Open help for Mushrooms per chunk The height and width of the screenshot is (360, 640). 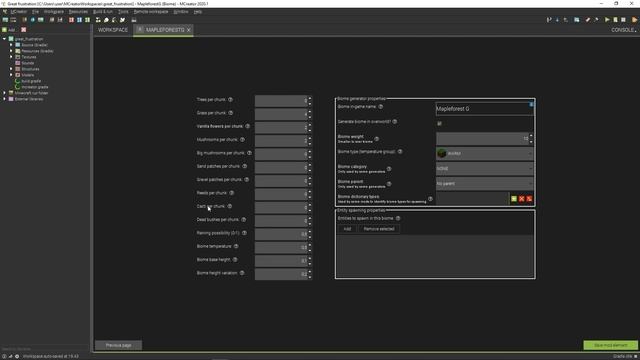(242, 140)
